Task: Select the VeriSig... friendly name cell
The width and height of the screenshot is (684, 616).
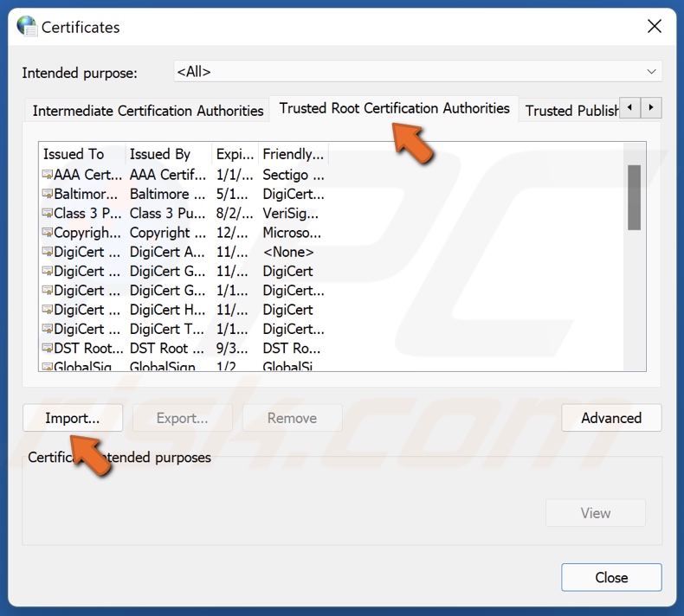Action: coord(291,213)
